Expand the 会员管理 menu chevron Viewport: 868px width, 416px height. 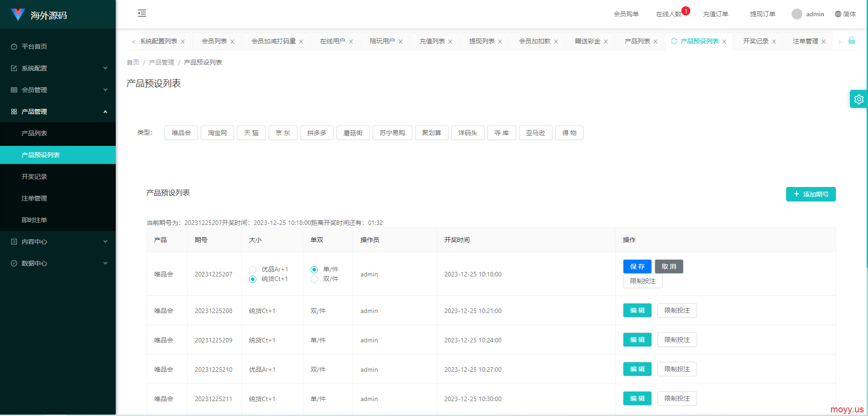coord(105,90)
